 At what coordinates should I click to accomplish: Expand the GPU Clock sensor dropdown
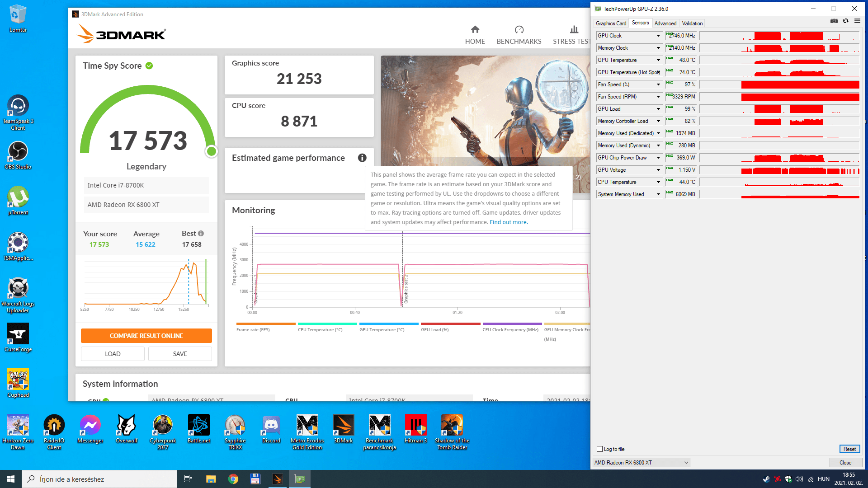658,36
